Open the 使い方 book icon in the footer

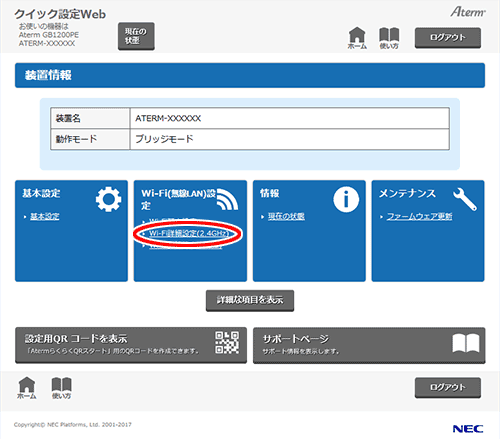coord(62,388)
